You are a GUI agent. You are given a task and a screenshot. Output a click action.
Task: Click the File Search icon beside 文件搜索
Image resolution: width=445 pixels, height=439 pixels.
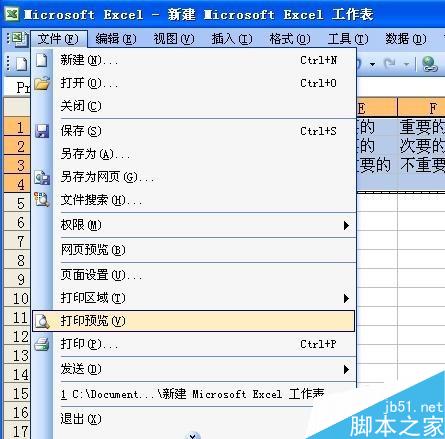[42, 200]
